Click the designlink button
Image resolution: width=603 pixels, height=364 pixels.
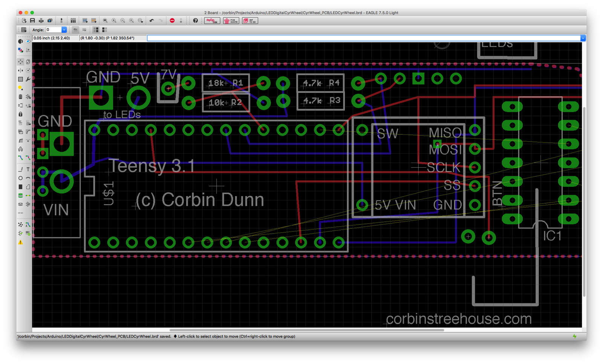tap(212, 21)
